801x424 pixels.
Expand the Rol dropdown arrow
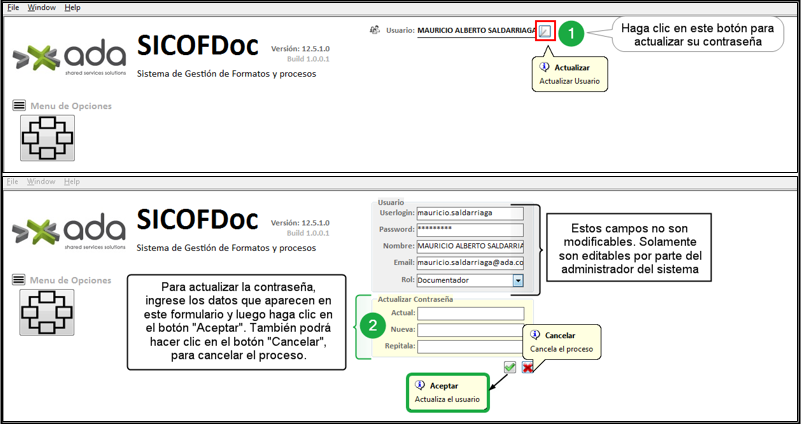(517, 281)
